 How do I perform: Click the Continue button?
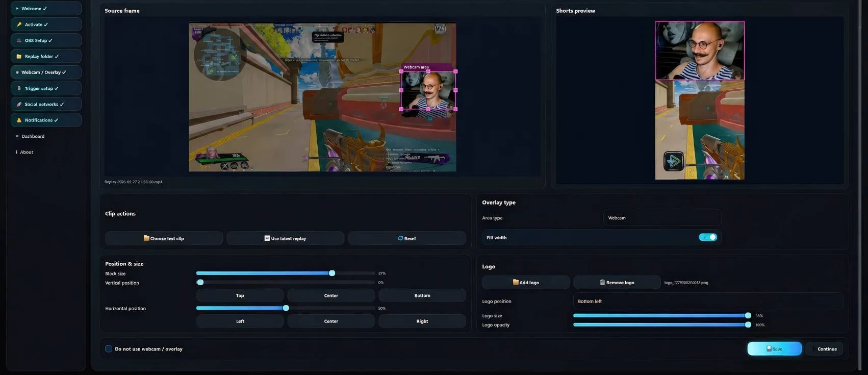[x=824, y=349]
